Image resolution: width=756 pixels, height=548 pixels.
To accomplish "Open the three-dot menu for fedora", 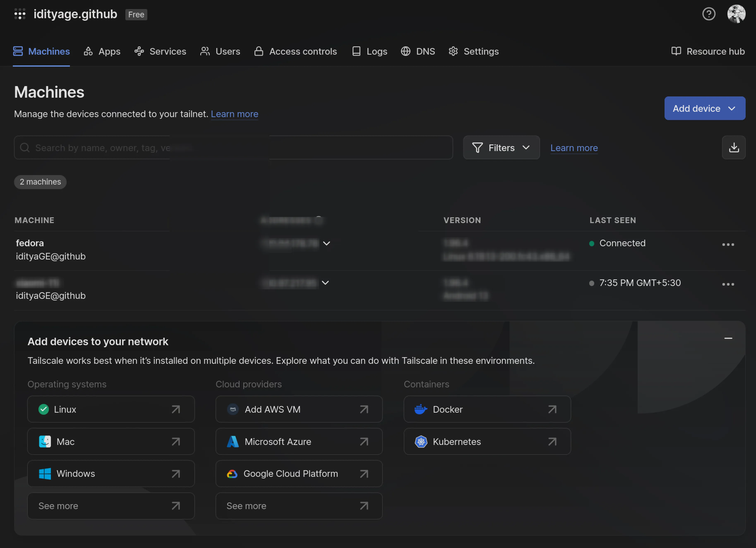I will pyautogui.click(x=728, y=245).
